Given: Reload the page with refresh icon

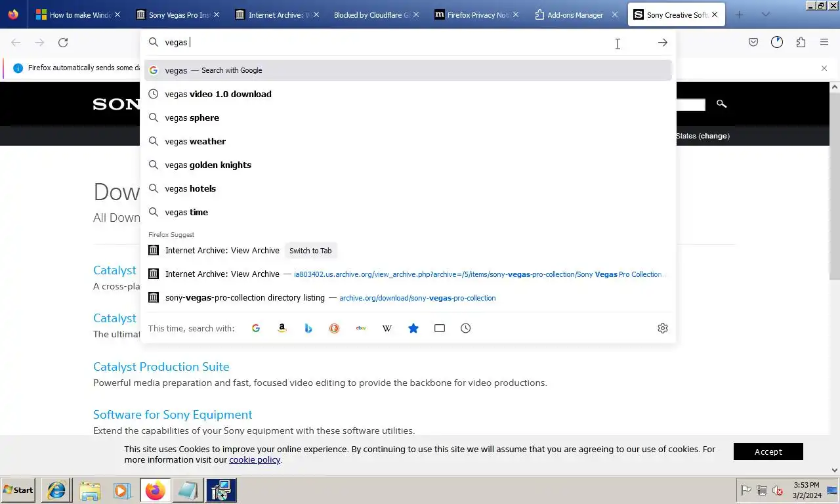Looking at the screenshot, I should coord(63,43).
